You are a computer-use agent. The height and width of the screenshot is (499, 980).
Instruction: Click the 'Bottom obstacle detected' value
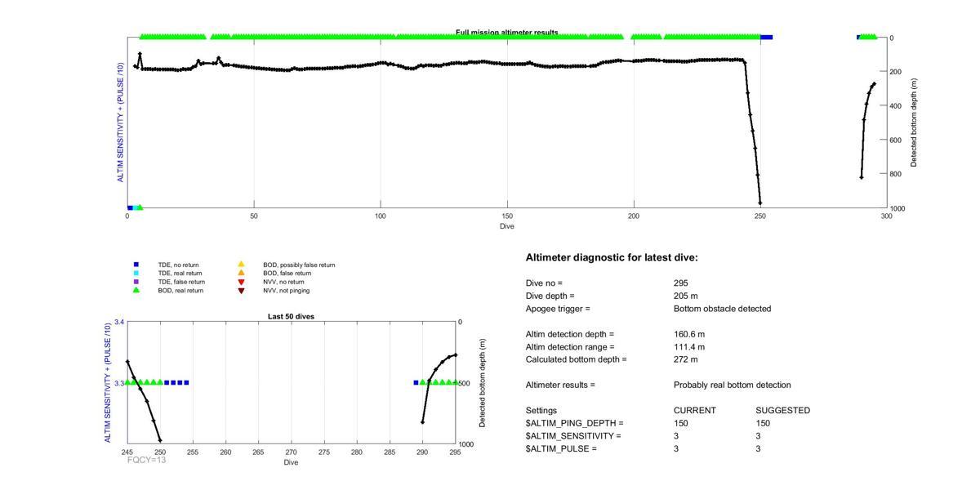coord(722,309)
